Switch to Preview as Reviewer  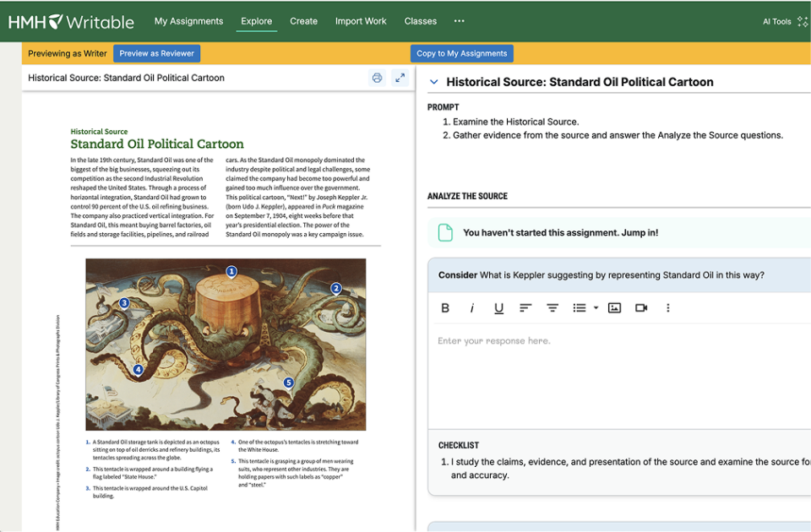pyautogui.click(x=157, y=53)
